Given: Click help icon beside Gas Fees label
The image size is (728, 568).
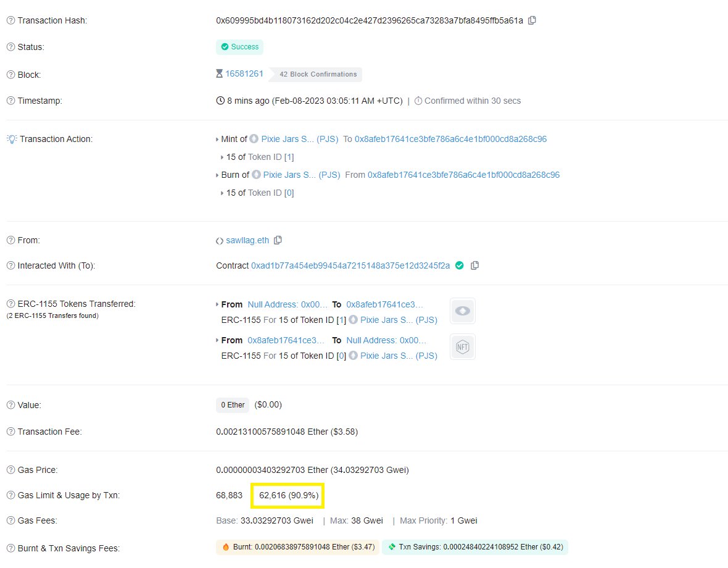Looking at the screenshot, I should [x=10, y=520].
